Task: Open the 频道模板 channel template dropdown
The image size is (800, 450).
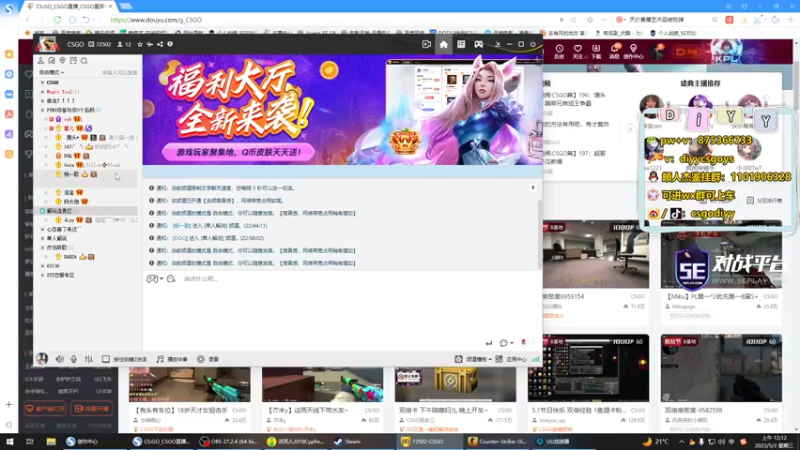Action: (473, 359)
